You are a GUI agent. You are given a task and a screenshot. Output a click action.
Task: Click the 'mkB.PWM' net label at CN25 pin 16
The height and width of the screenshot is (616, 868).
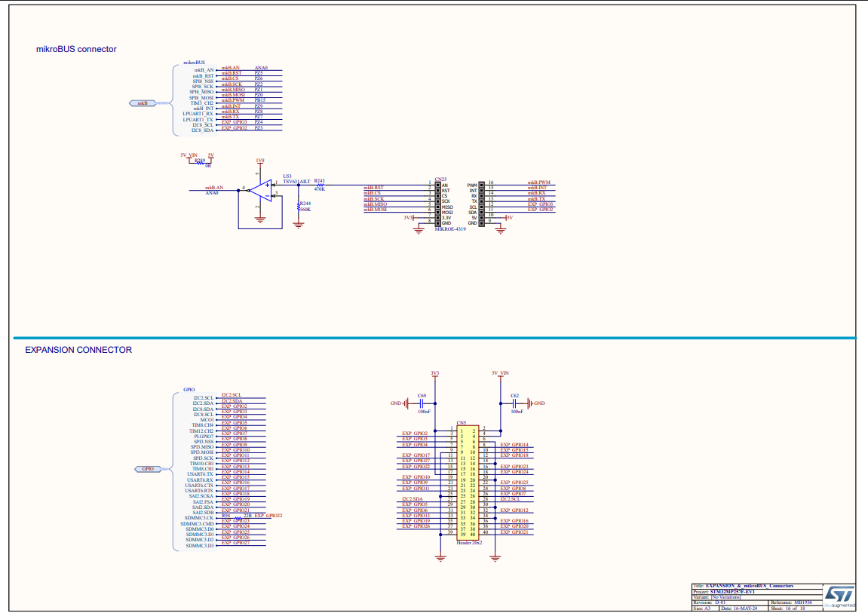[x=538, y=182]
